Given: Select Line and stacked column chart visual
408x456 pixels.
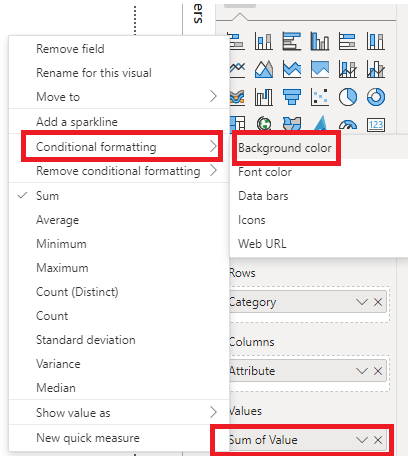Looking at the screenshot, I should (x=348, y=69).
